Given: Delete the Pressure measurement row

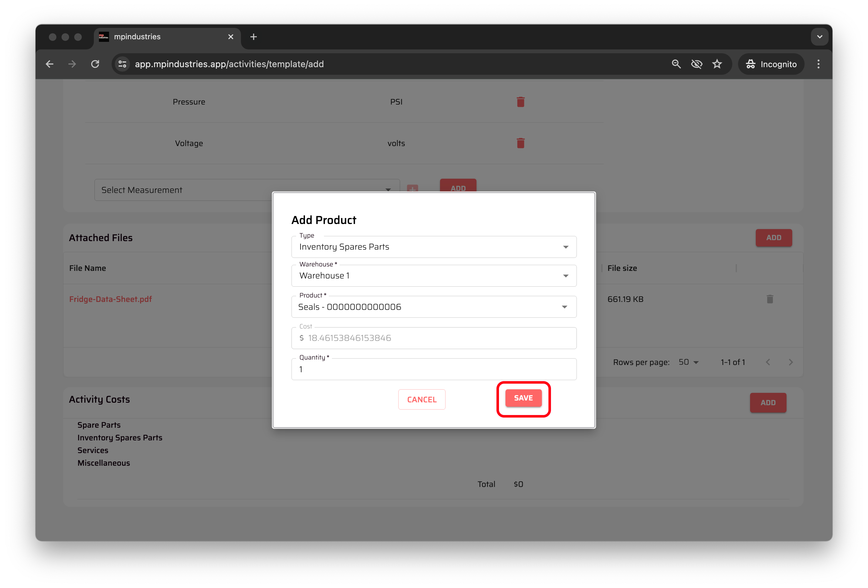Looking at the screenshot, I should [x=520, y=102].
